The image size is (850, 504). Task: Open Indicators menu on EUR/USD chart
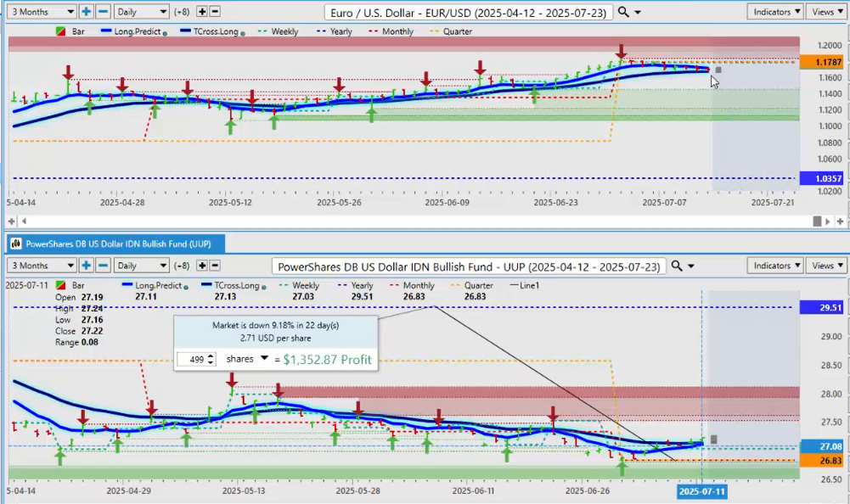coord(774,12)
